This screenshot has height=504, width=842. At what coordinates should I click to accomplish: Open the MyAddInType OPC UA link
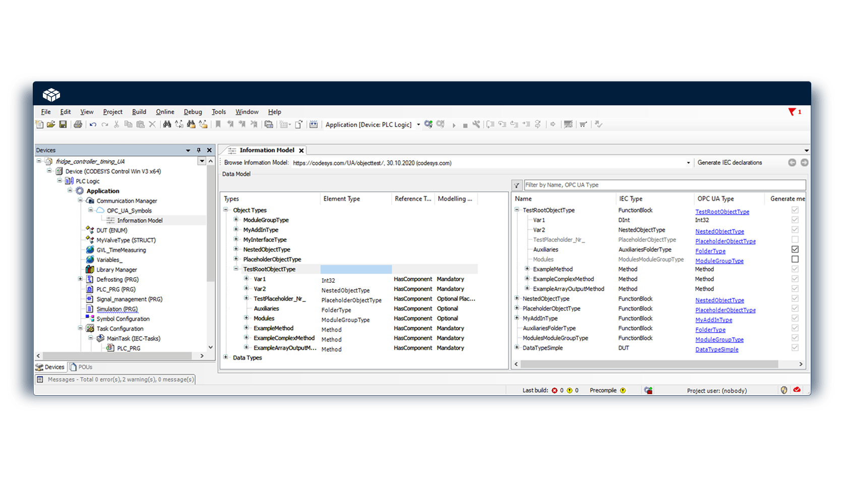(713, 320)
